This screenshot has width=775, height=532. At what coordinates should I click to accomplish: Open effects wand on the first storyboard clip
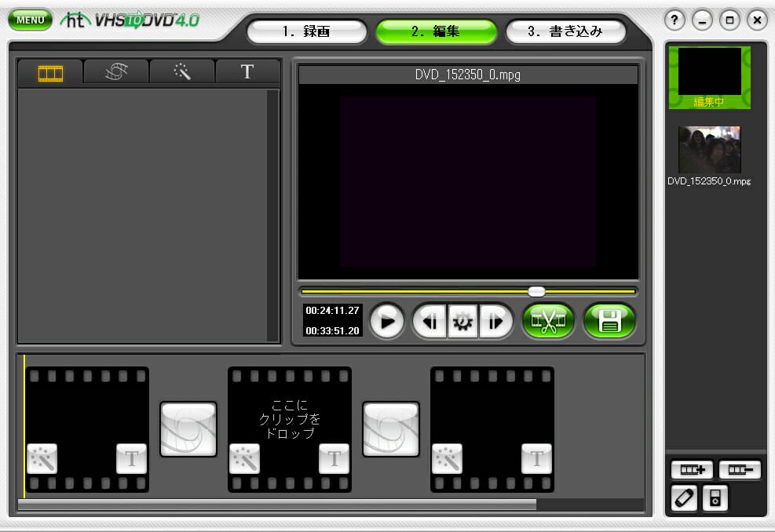pyautogui.click(x=42, y=458)
